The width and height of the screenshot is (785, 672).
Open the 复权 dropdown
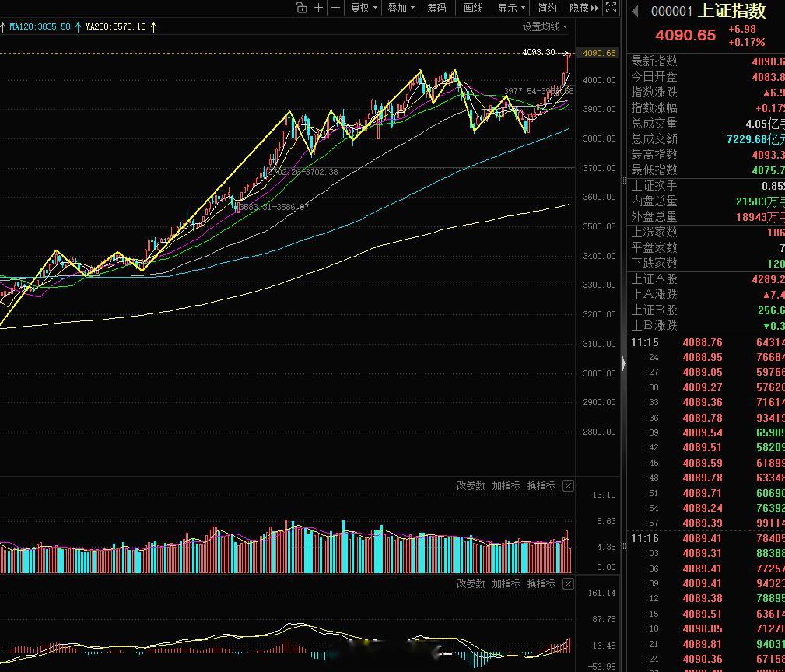pyautogui.click(x=363, y=8)
